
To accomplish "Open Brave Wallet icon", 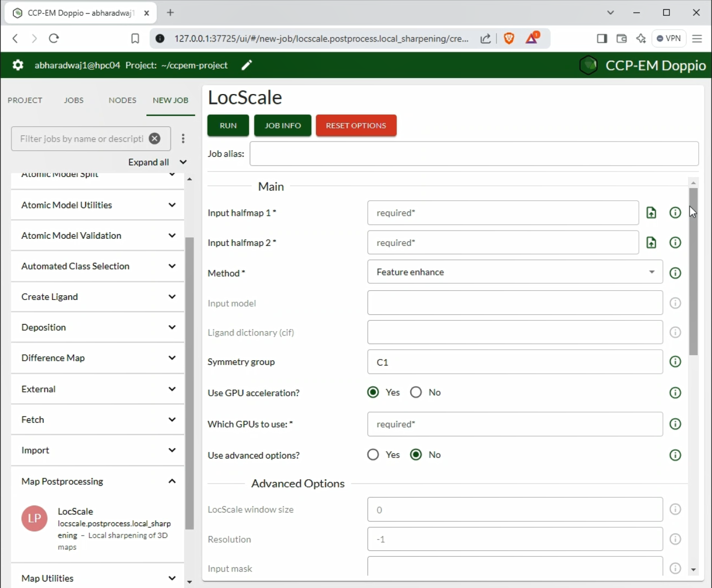I will [x=621, y=38].
